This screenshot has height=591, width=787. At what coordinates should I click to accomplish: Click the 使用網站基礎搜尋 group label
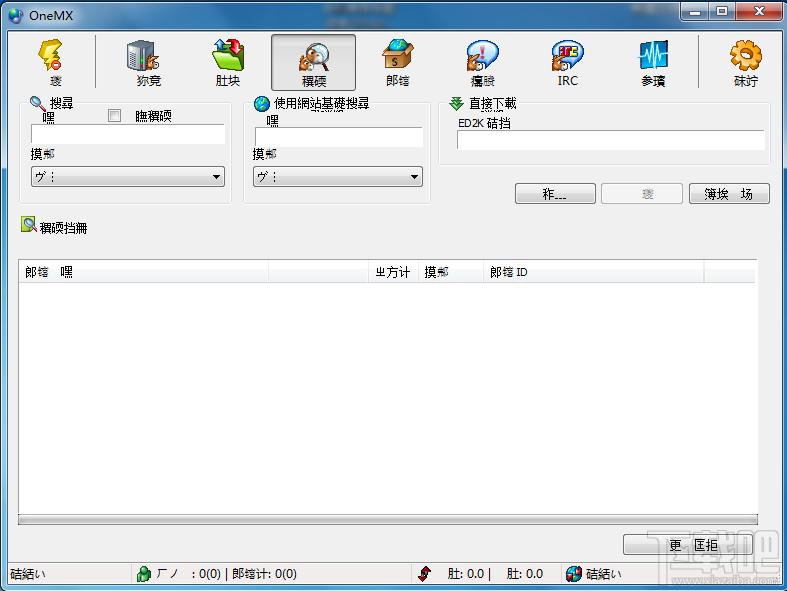click(322, 103)
